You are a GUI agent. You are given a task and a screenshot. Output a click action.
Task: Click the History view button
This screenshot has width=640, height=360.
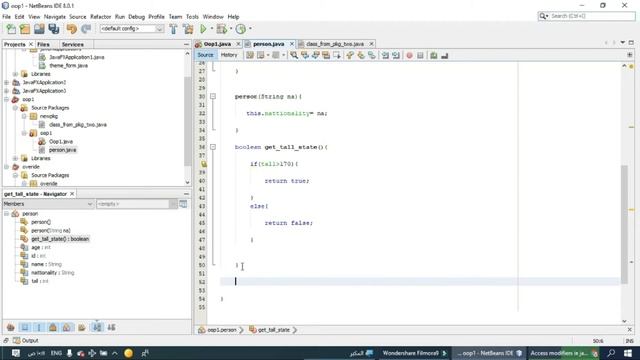[x=229, y=55]
